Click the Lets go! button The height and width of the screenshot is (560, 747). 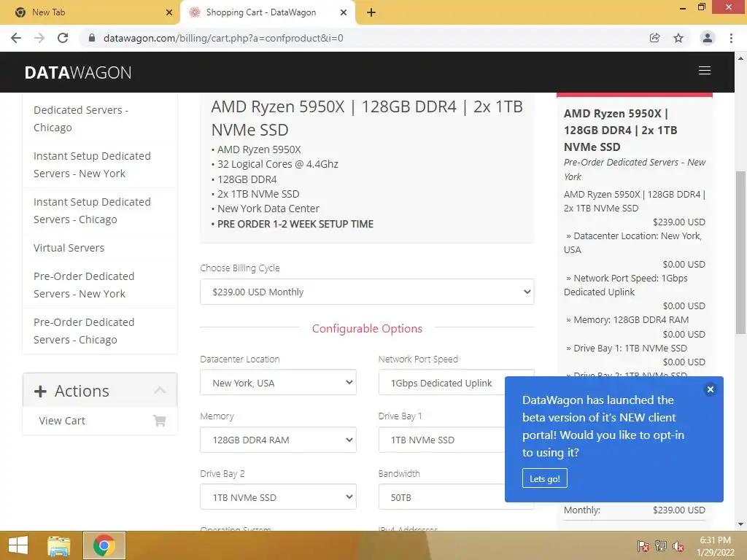[544, 478]
